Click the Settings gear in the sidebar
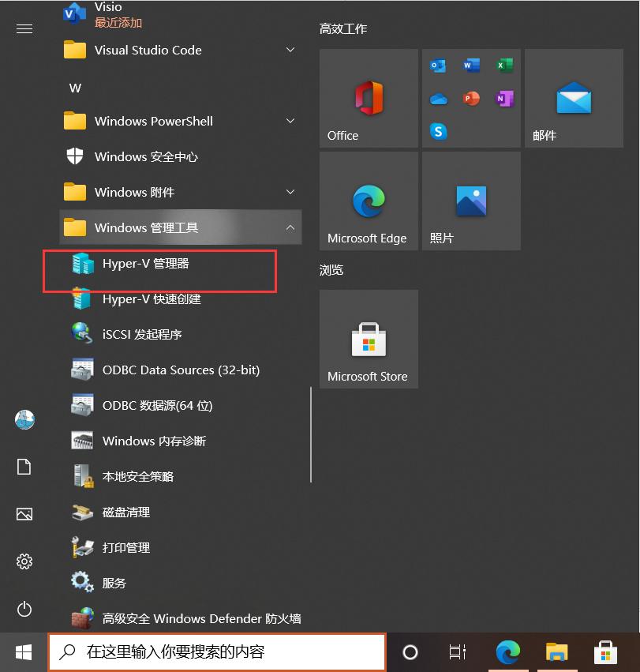 (24, 561)
